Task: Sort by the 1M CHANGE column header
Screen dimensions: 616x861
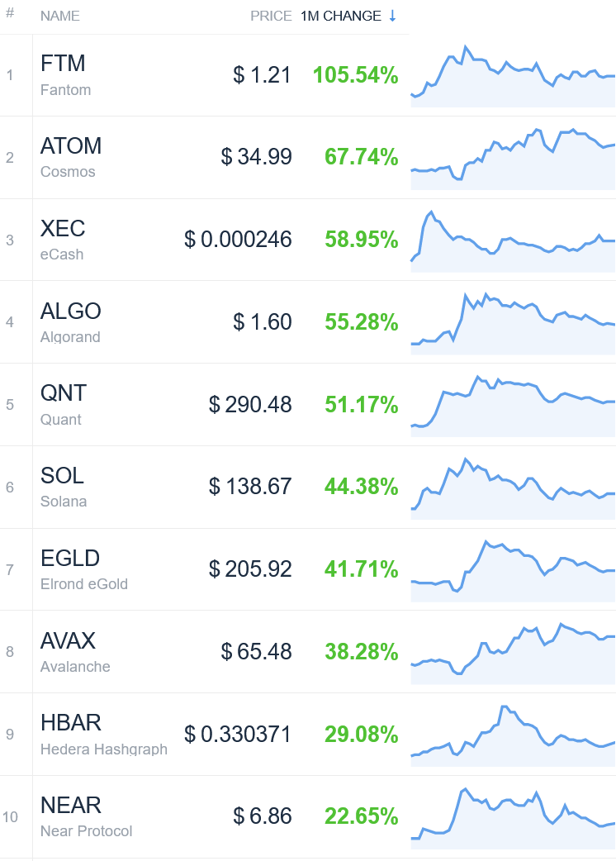Action: point(341,16)
